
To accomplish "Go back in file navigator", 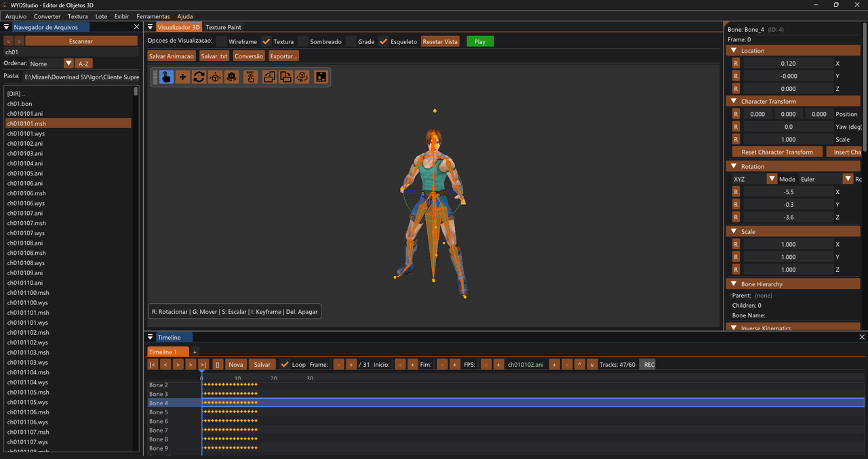I will [8, 41].
